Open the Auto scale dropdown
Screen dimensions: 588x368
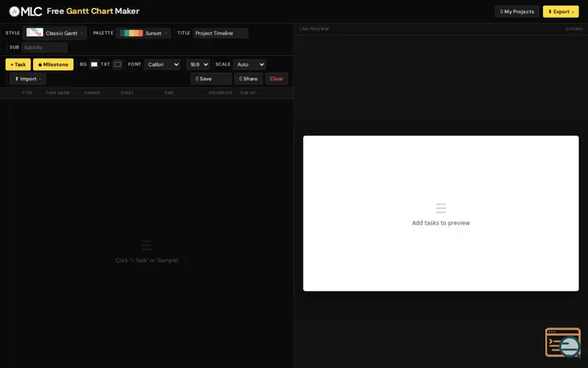[x=249, y=65]
